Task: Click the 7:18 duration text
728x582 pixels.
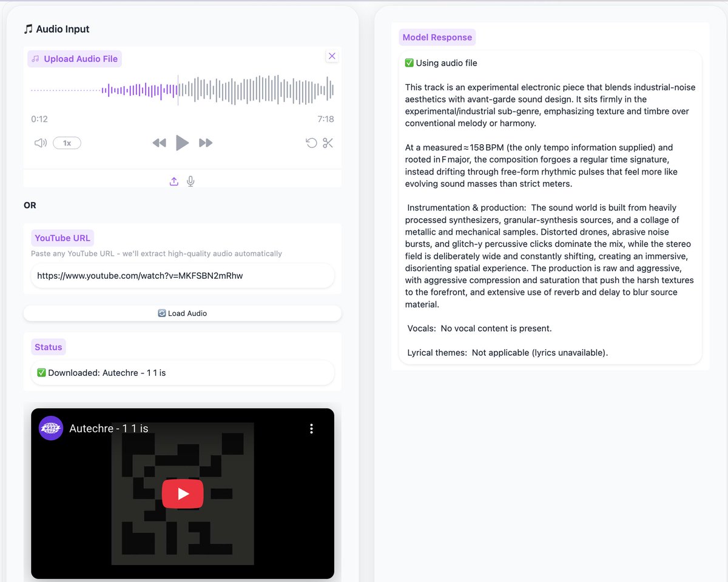Action: (326, 119)
